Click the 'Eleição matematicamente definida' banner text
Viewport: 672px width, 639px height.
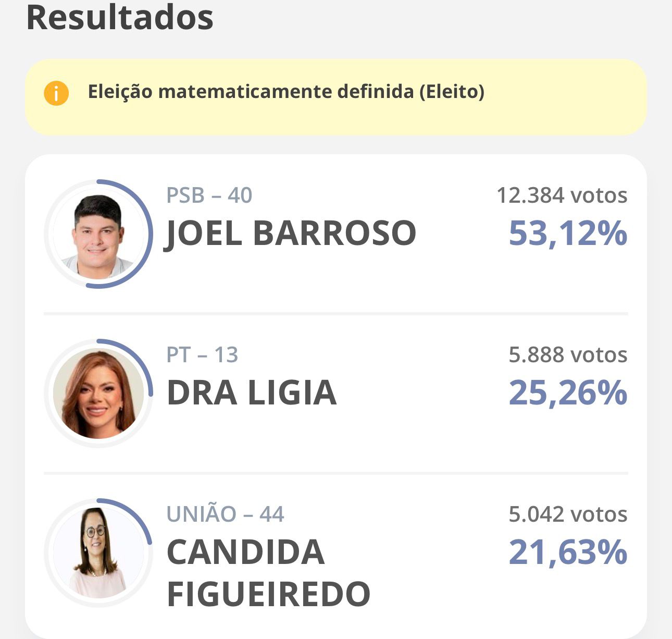[x=286, y=92]
